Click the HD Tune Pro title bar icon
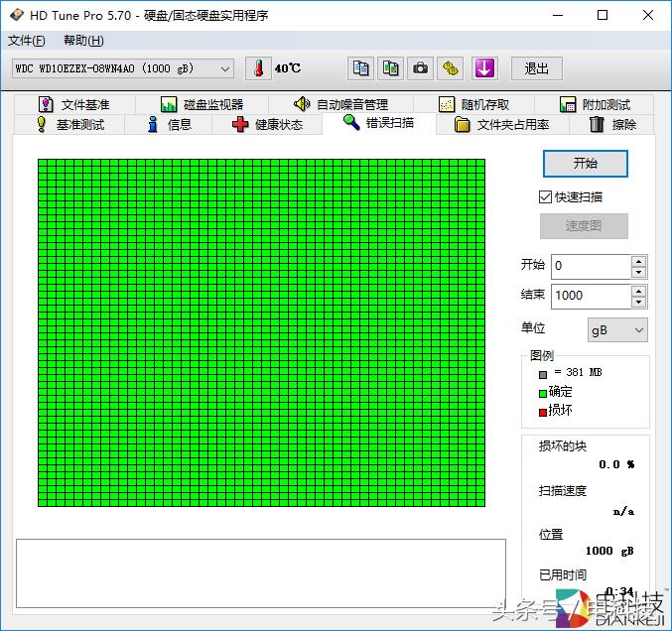Screen dimensions: 672x631 coord(17,15)
